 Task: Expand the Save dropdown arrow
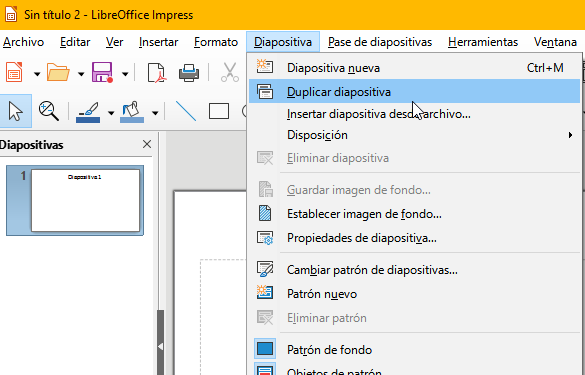pos(125,74)
